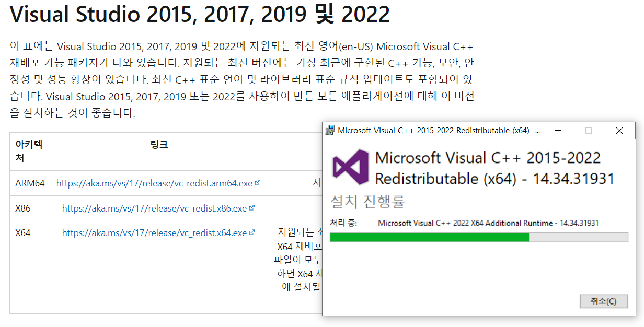
Task: Close the Redistributable installer window
Action: click(619, 131)
